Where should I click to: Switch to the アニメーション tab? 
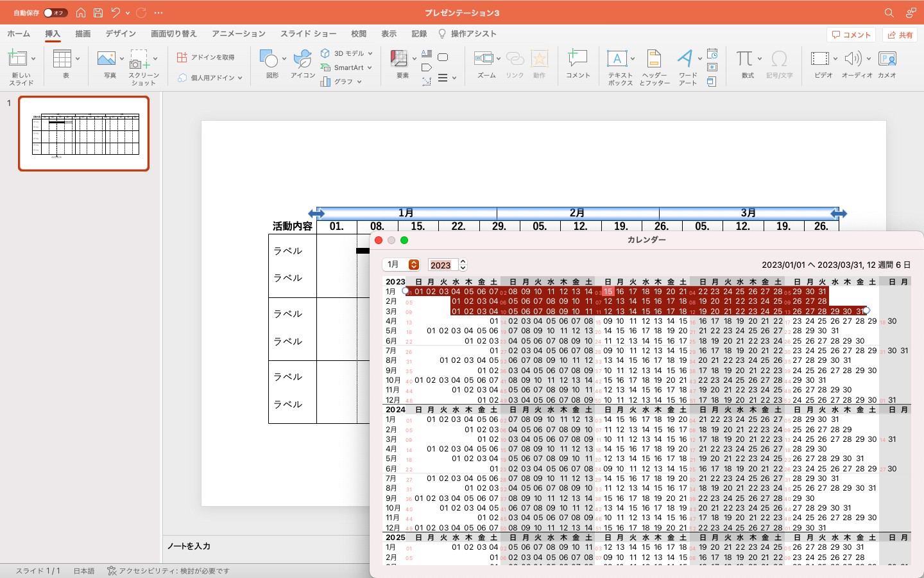(239, 34)
